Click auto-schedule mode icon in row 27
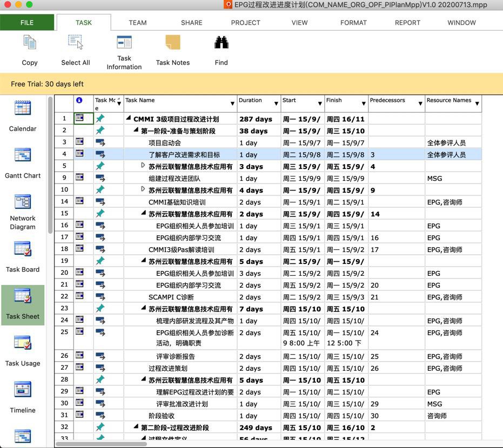503x448 pixels. tap(100, 368)
